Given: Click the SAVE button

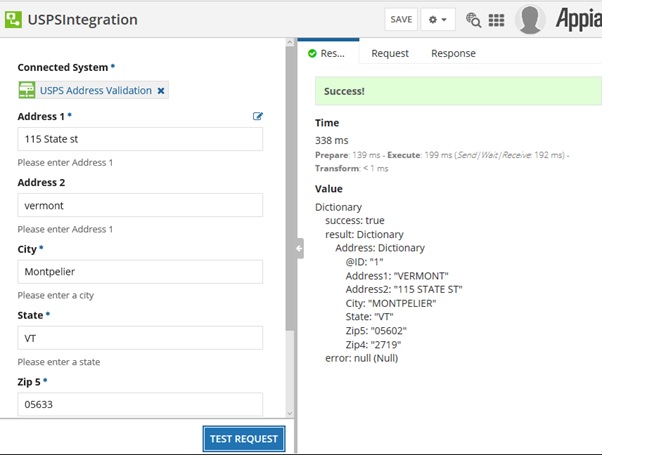Looking at the screenshot, I should pyautogui.click(x=401, y=20).
